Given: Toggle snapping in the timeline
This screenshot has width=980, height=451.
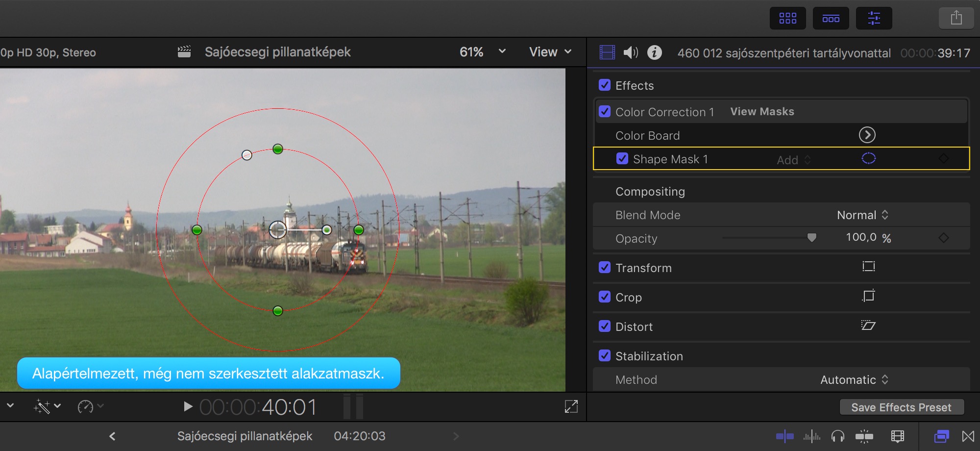Looking at the screenshot, I should [x=864, y=436].
